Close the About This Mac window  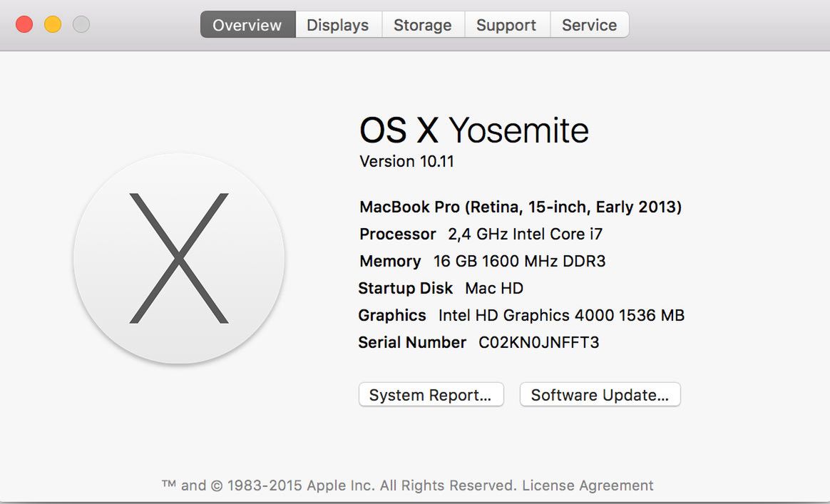pyautogui.click(x=24, y=25)
